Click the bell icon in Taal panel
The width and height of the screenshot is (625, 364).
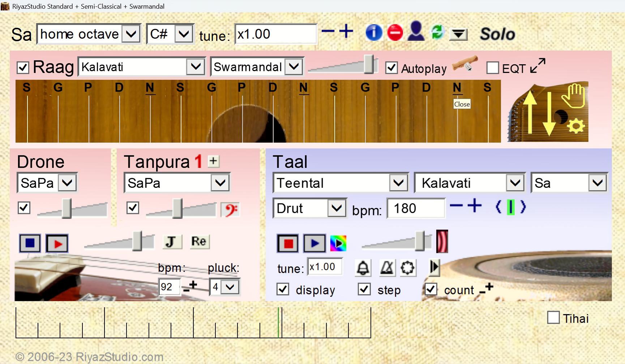[x=363, y=268]
